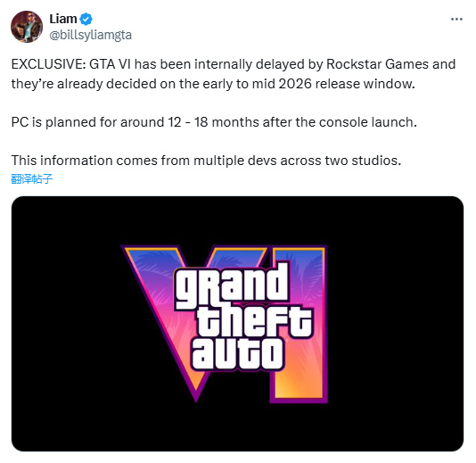
Task: Select the PC launch paragraph text
Action: pos(214,122)
